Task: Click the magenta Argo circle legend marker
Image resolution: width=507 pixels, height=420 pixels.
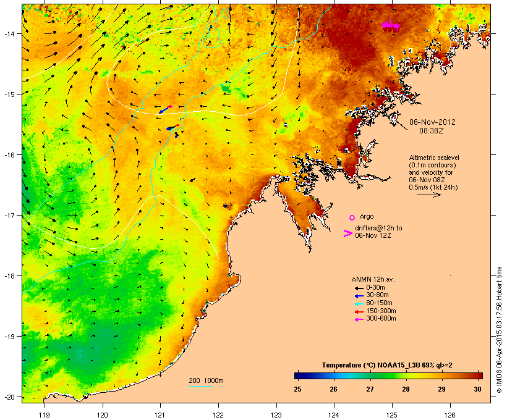Action: pyautogui.click(x=352, y=217)
